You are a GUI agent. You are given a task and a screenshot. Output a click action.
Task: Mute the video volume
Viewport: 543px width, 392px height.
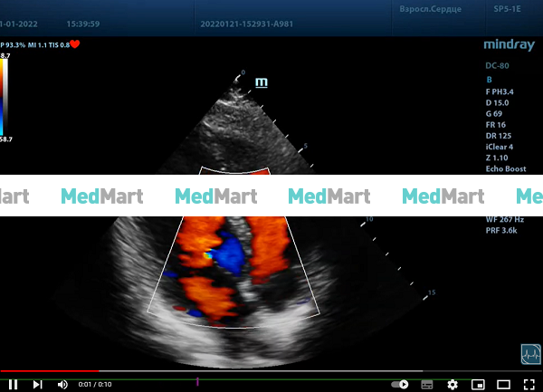tap(62, 385)
